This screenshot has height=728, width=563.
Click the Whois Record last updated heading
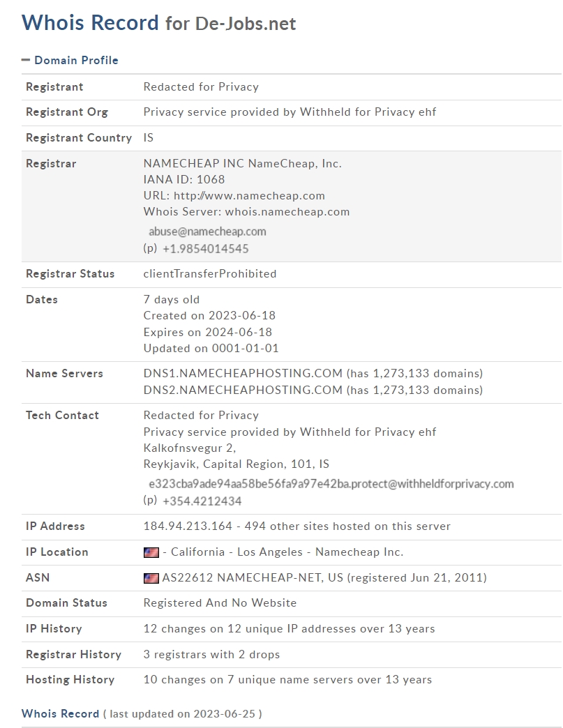pyautogui.click(x=142, y=713)
